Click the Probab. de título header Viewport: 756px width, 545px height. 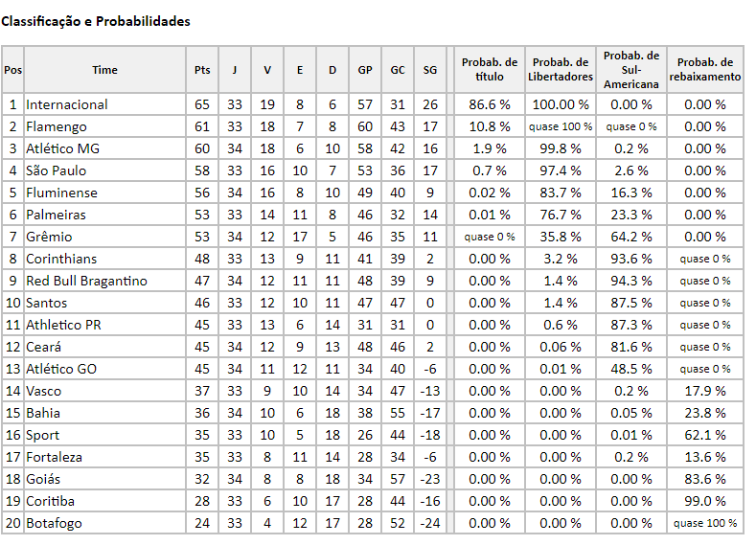(490, 70)
